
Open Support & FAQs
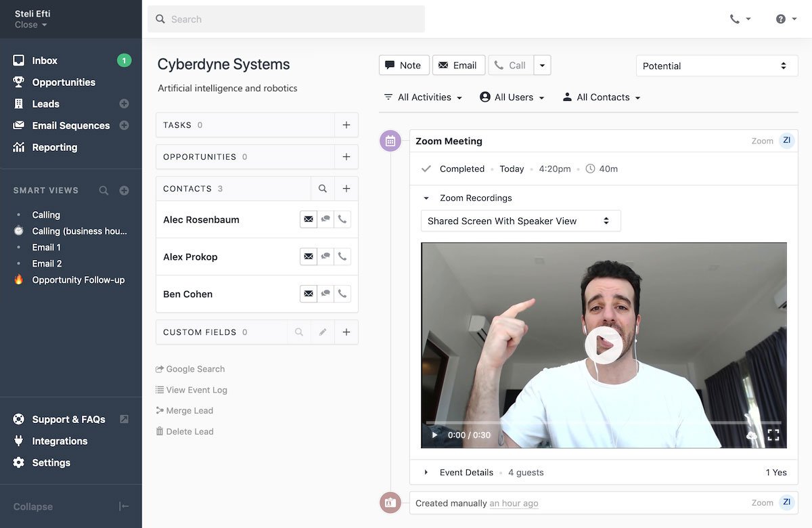coord(68,419)
